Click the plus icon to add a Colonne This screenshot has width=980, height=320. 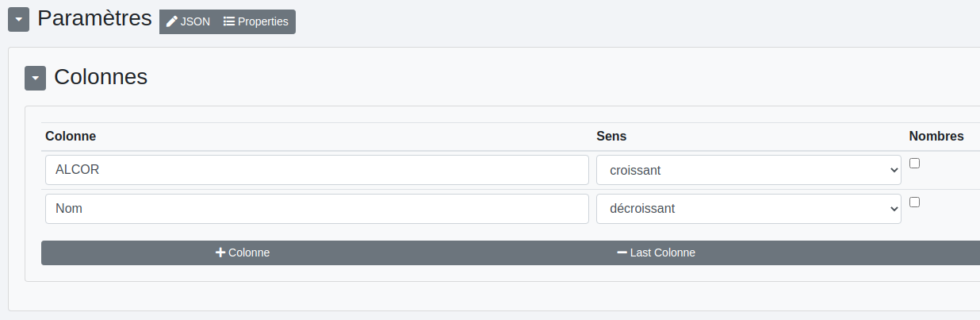click(220, 253)
